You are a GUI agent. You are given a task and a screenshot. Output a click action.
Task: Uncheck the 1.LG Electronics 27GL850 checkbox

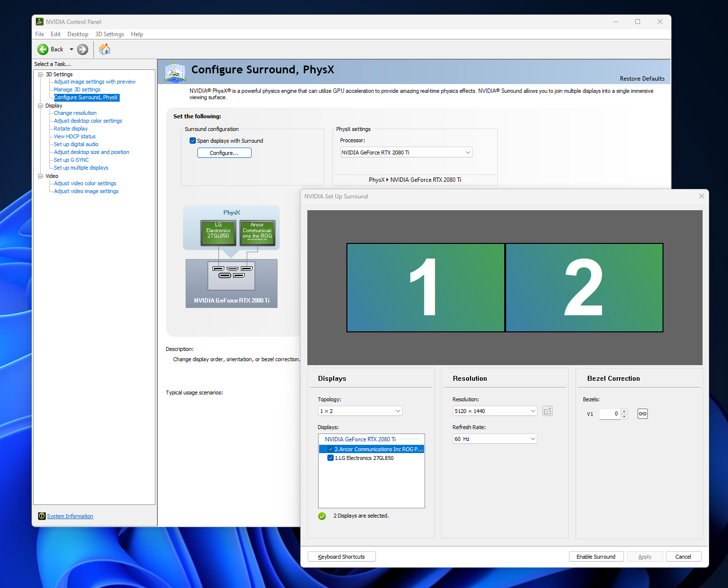(331, 458)
